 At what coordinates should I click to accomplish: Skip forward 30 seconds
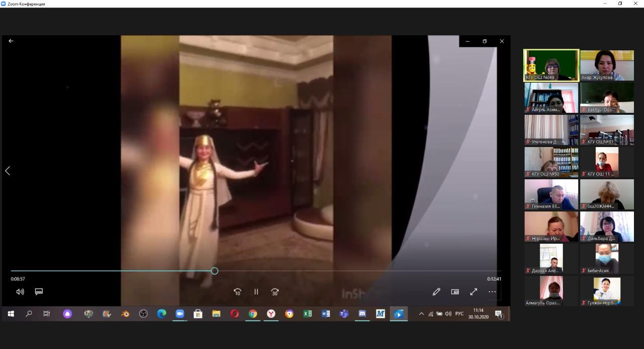pos(275,292)
